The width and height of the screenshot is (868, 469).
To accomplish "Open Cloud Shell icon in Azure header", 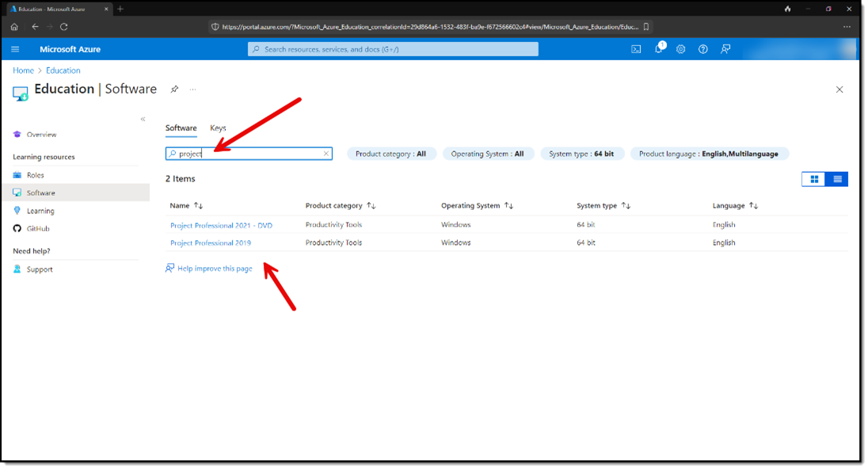I will (x=636, y=49).
